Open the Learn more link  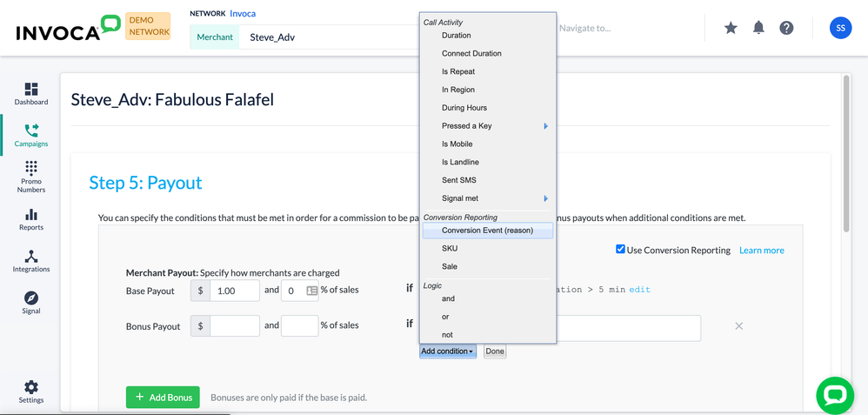[761, 251]
